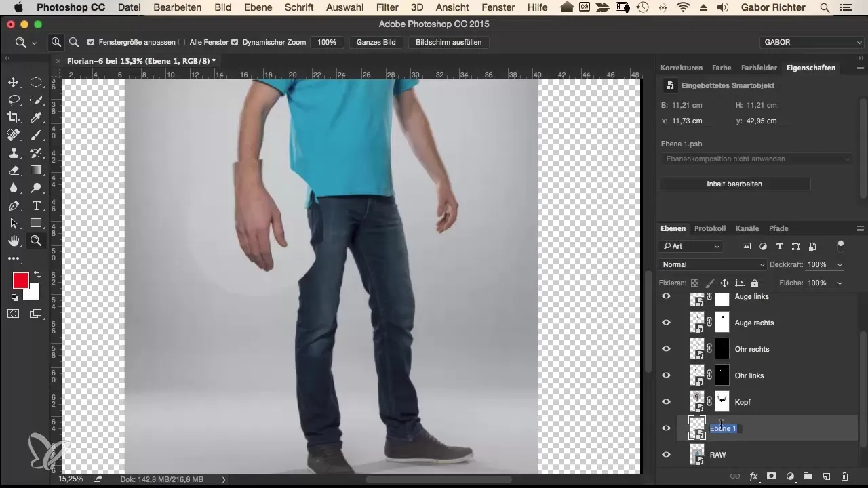Select the Healing Brush tool

[13, 136]
